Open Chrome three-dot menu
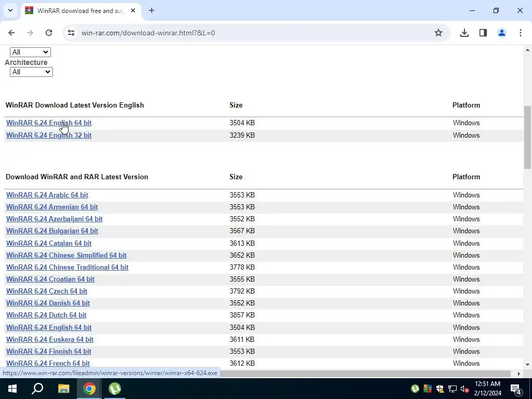Screen dimensions: 532x399 coord(521,33)
